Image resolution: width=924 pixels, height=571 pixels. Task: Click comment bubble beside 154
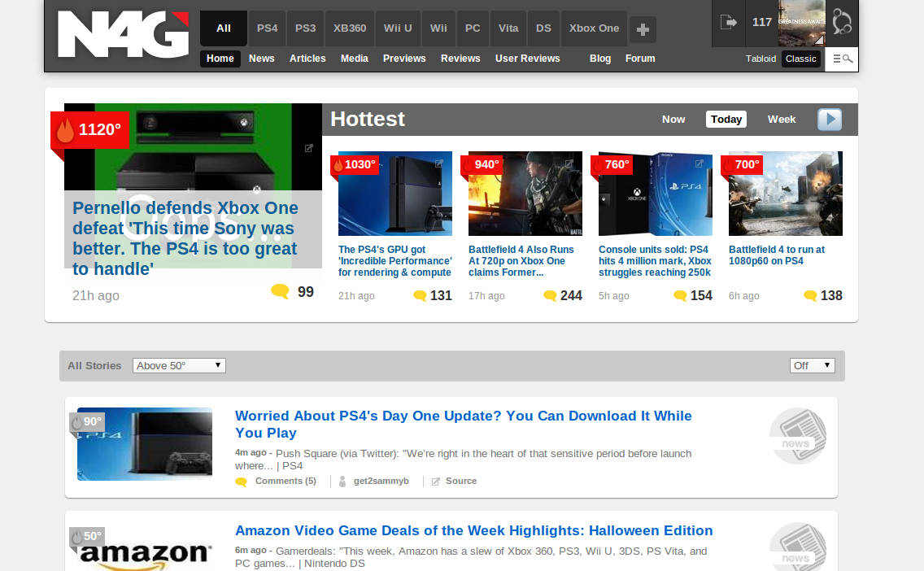[x=680, y=295]
